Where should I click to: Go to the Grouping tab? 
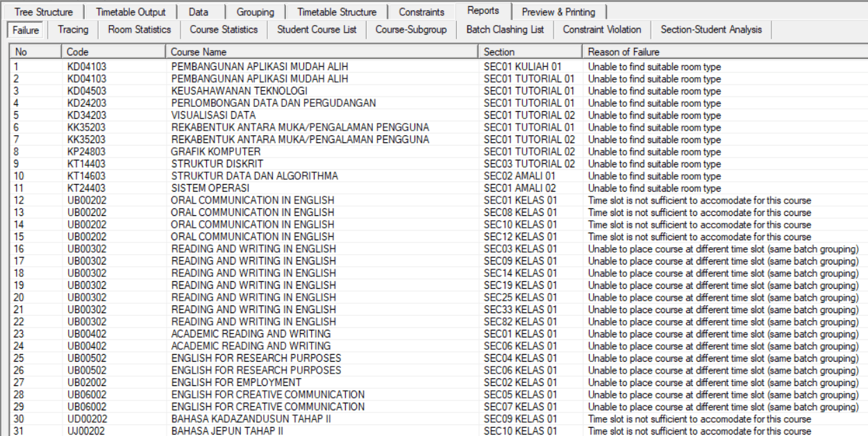(x=255, y=12)
